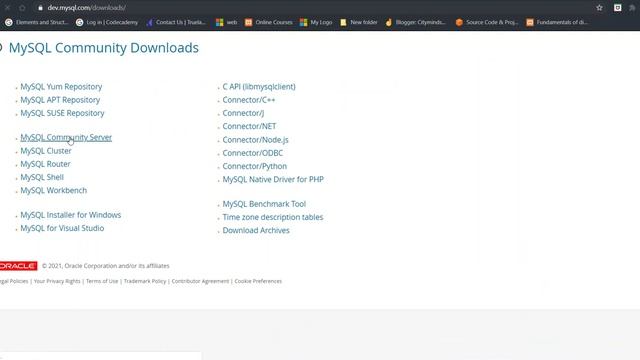Open the MySQL Workbench link
Screen dimensions: 640x360
[x=53, y=190]
